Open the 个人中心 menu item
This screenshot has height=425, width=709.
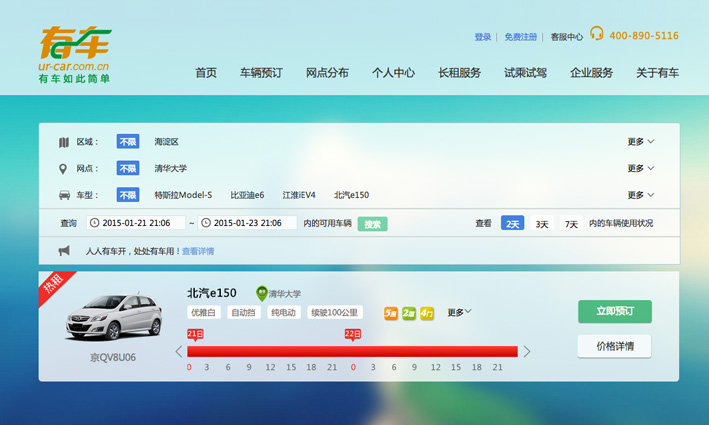pyautogui.click(x=393, y=73)
